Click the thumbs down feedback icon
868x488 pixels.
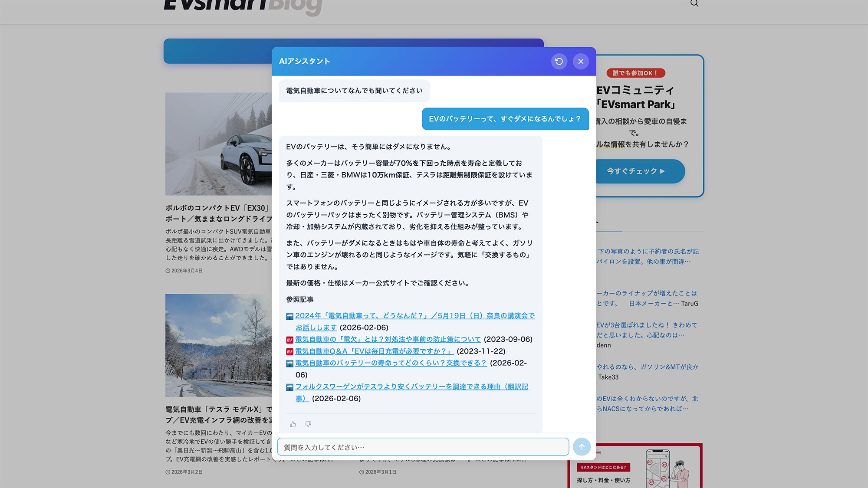click(308, 424)
